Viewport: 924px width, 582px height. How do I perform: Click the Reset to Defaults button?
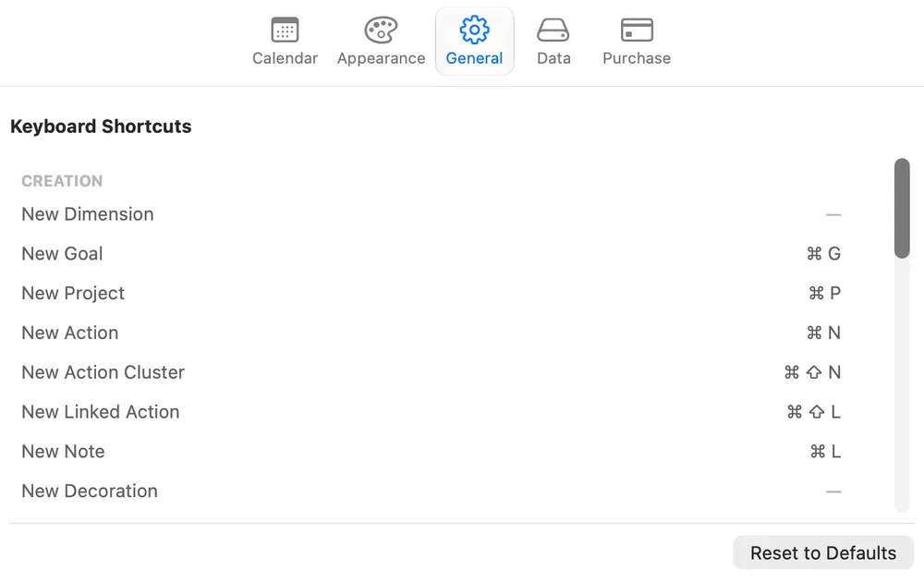point(823,552)
